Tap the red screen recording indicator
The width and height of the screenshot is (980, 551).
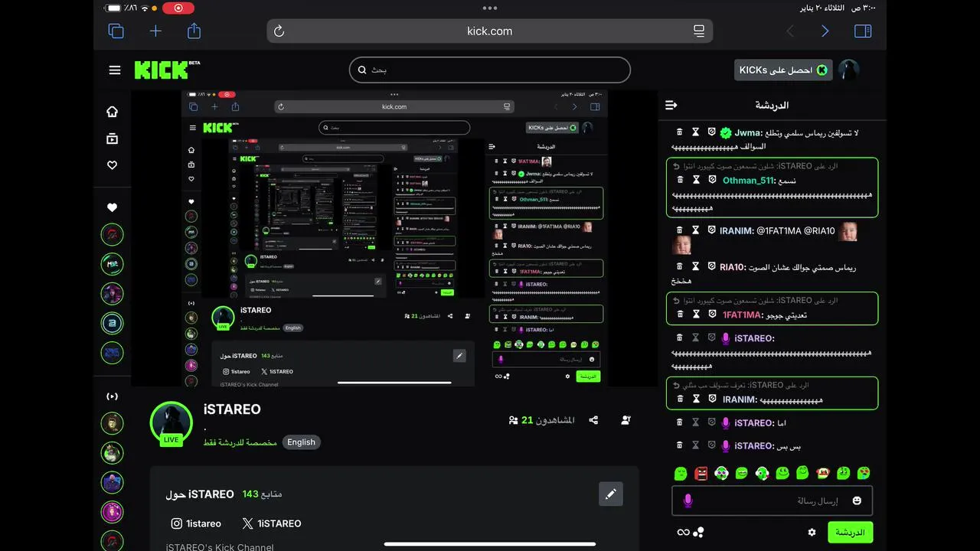point(178,8)
